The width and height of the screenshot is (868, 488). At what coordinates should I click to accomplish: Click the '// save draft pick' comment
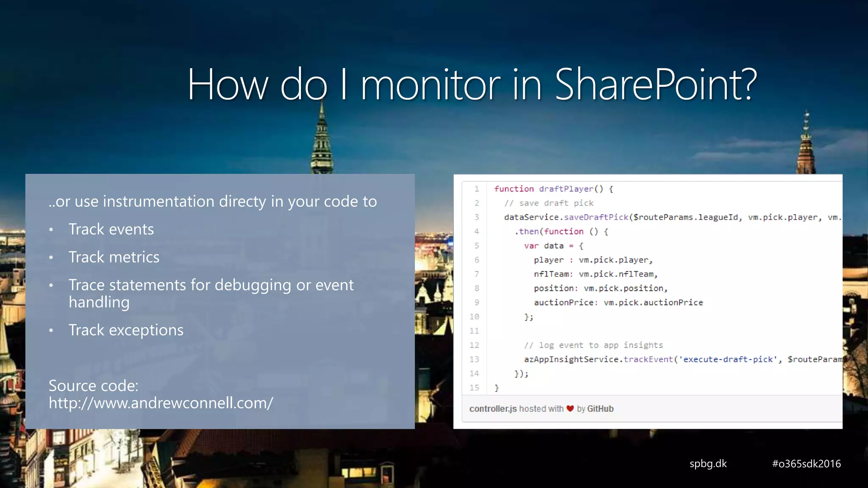coord(549,203)
